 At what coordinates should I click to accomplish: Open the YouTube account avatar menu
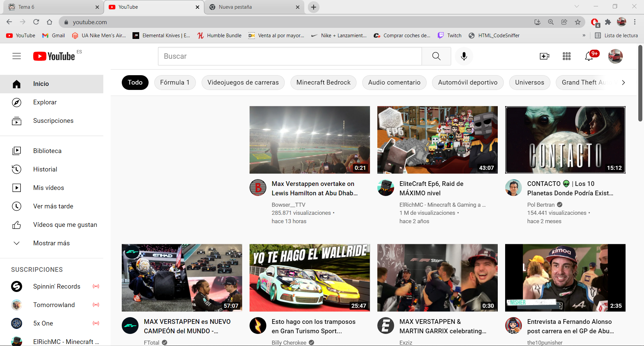(x=615, y=56)
